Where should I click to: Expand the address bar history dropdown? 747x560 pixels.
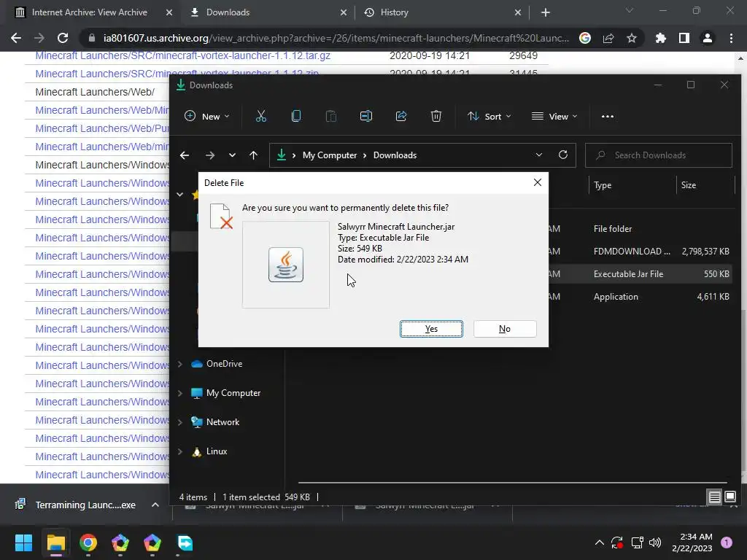[x=539, y=155]
